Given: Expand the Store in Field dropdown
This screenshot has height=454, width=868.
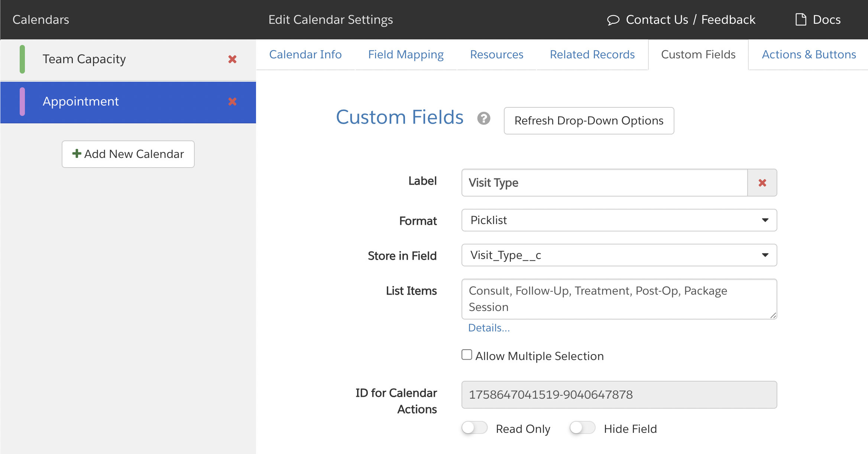Looking at the screenshot, I should (619, 255).
